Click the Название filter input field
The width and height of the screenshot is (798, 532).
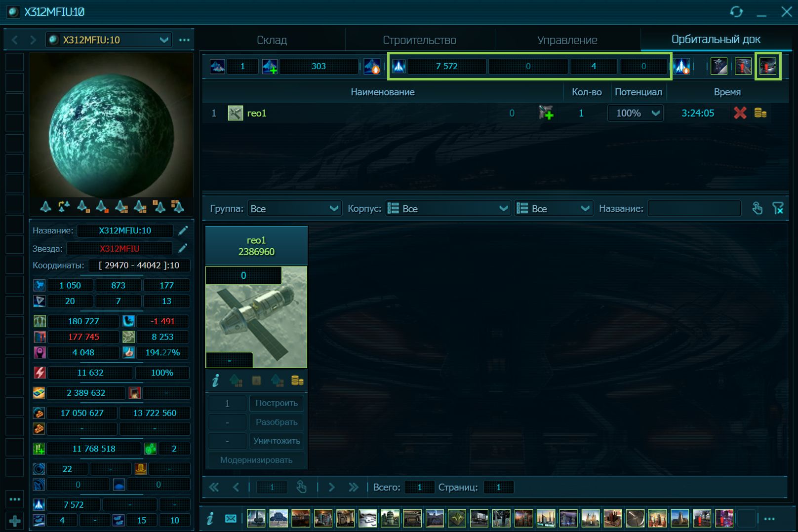coord(694,209)
